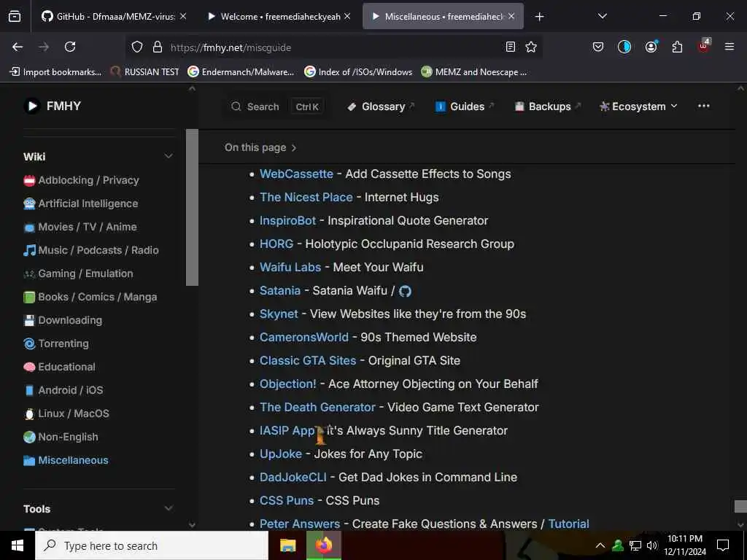Open network status icon in system tray

coord(635,545)
